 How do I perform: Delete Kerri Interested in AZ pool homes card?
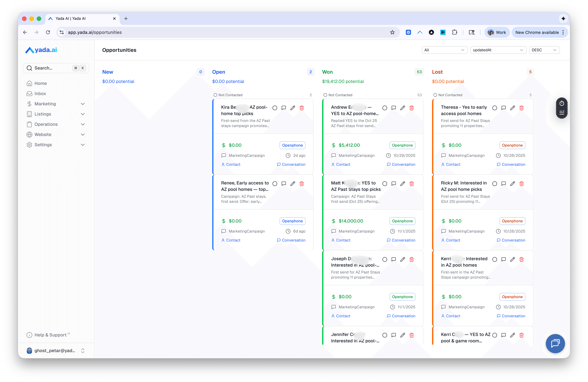point(522,259)
